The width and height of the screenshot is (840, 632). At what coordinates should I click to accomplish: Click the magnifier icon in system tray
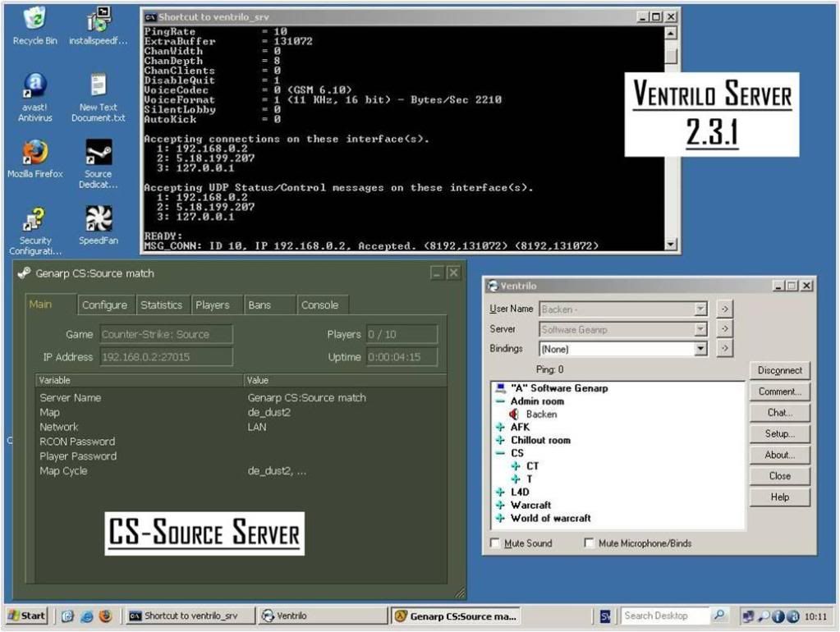(x=764, y=616)
